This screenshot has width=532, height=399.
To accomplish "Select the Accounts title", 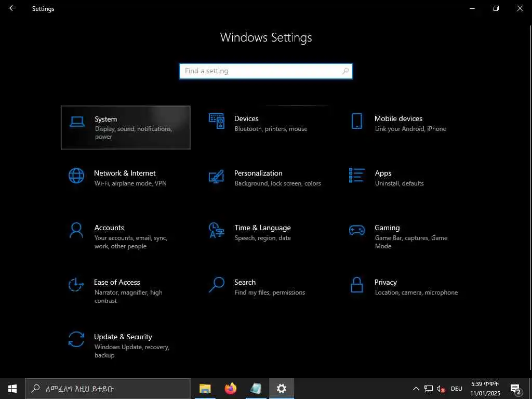I will [109, 228].
